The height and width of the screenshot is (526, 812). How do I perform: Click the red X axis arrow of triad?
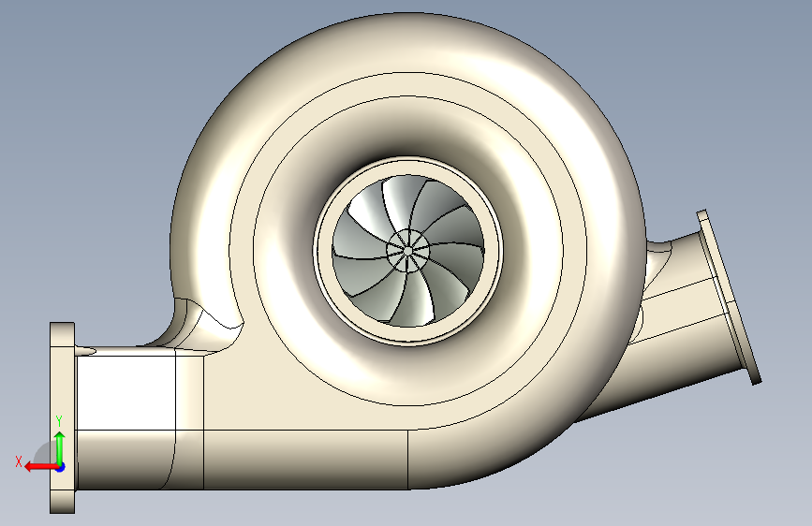click(x=40, y=467)
